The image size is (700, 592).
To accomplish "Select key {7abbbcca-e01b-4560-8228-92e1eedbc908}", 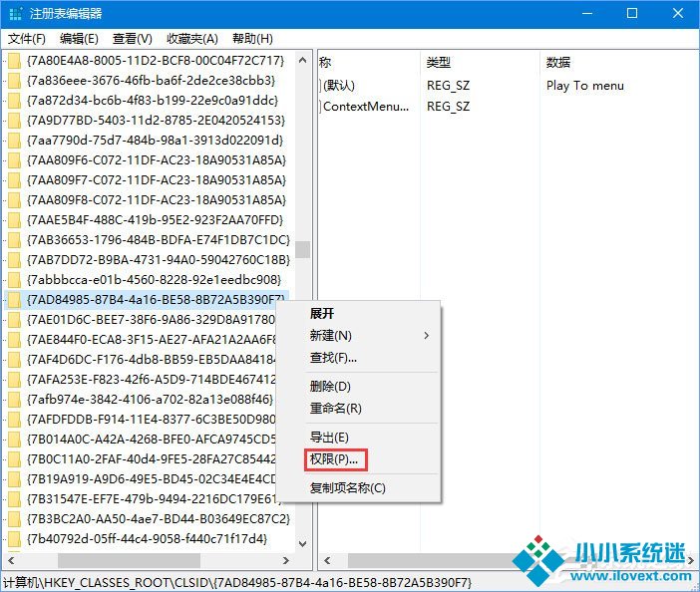I will (x=154, y=280).
